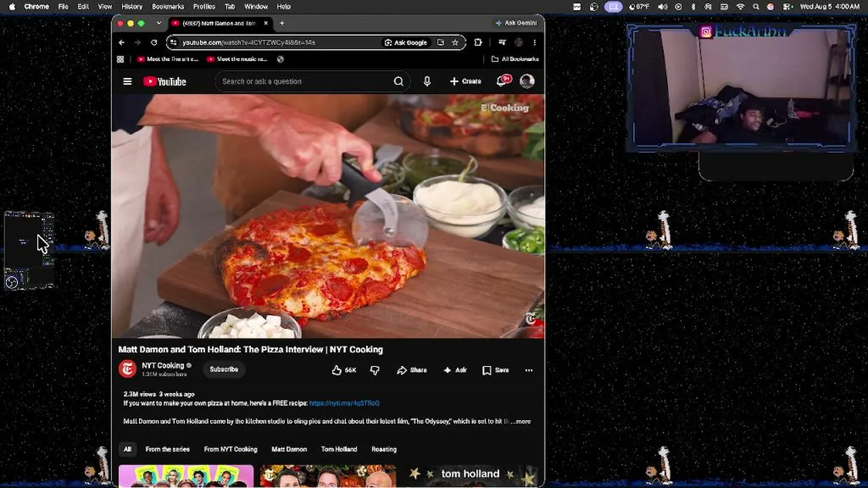Click Ask Gemini in Chrome
The image size is (868, 488).
point(516,23)
